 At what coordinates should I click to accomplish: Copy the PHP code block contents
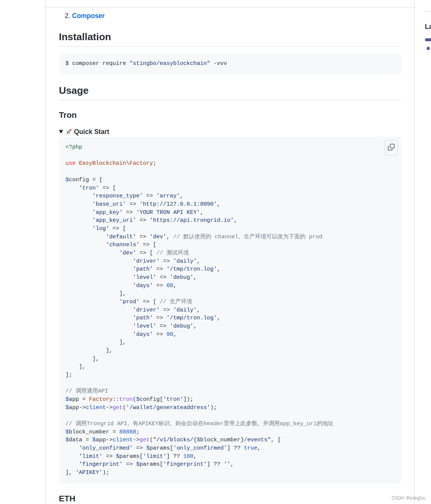tap(391, 147)
